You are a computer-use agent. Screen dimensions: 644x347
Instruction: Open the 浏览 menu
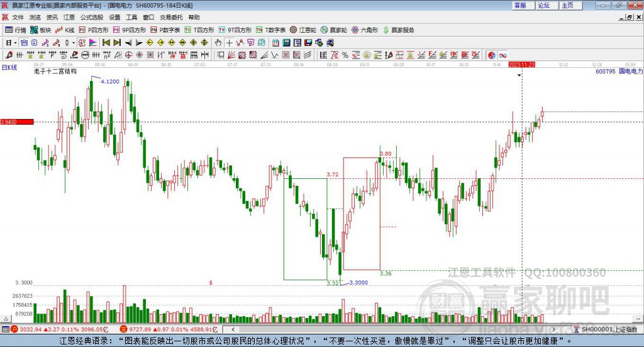coord(35,17)
